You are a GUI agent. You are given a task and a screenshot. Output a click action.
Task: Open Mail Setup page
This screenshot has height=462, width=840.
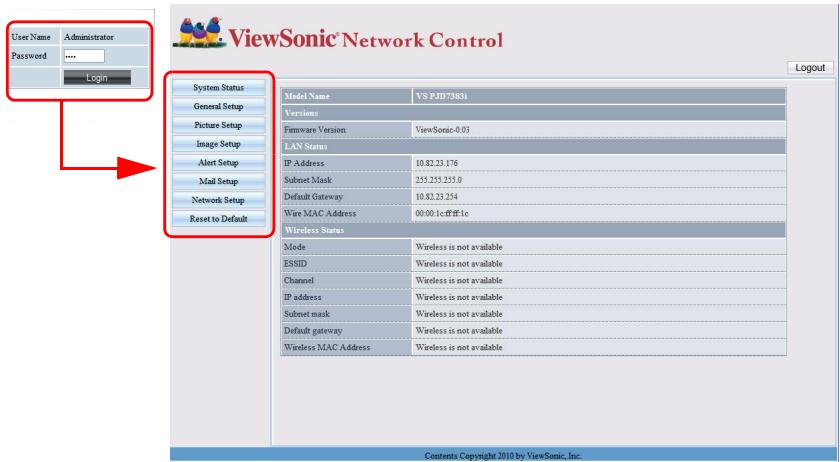pyautogui.click(x=219, y=181)
